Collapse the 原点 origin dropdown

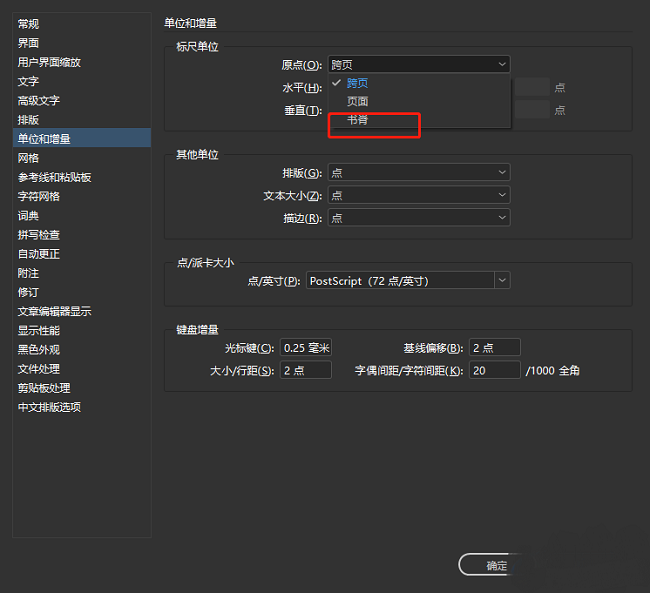pyautogui.click(x=419, y=65)
